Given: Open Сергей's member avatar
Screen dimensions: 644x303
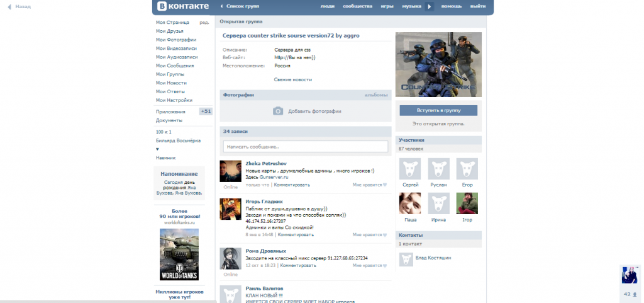Looking at the screenshot, I should pos(410,169).
